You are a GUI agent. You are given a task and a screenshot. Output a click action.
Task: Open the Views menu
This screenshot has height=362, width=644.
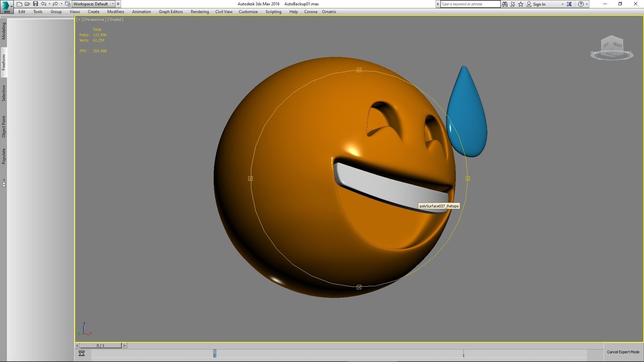[75, 12]
